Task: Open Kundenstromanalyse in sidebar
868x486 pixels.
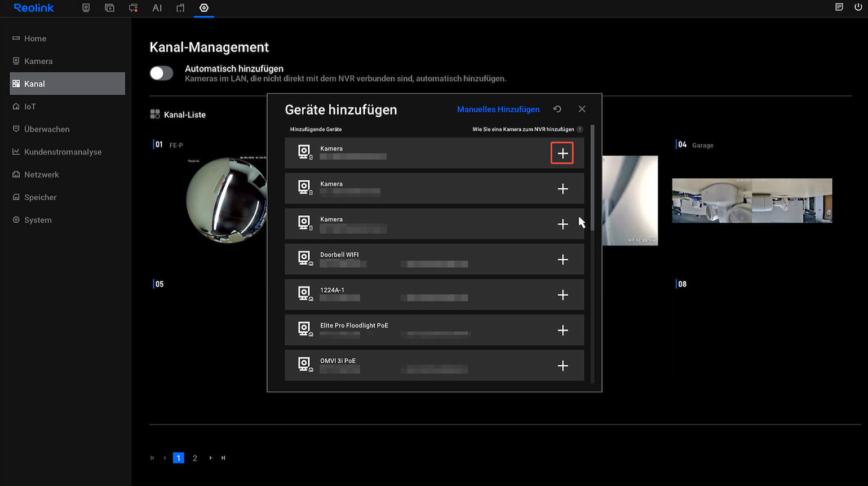Action: point(67,152)
